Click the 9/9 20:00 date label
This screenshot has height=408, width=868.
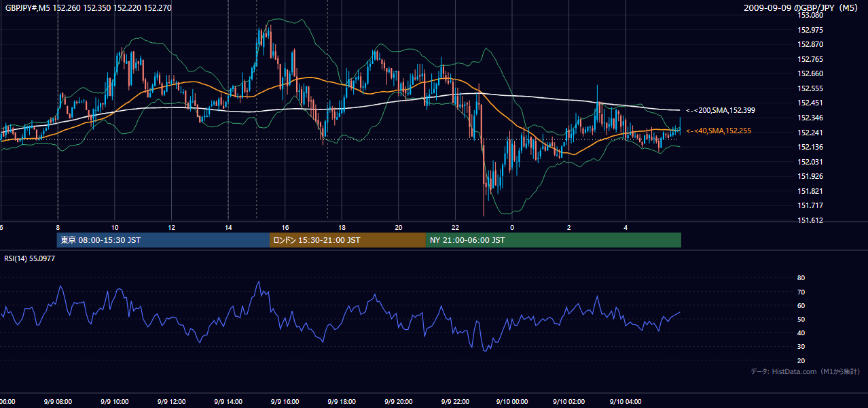(399, 401)
